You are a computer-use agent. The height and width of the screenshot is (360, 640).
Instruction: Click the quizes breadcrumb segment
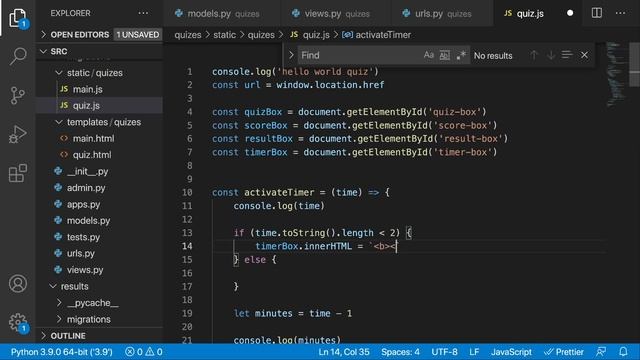pyautogui.click(x=188, y=35)
